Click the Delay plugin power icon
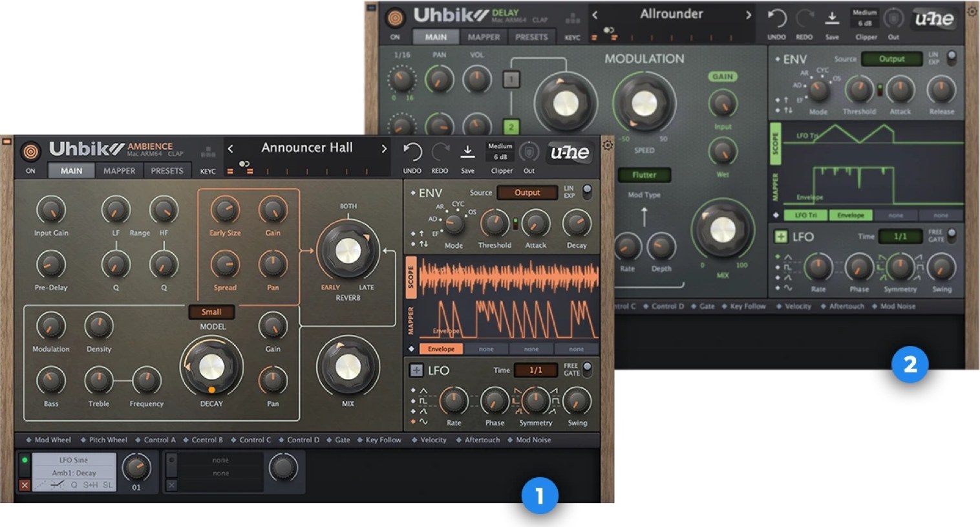Image resolution: width=980 pixels, height=527 pixels. pos(395,17)
